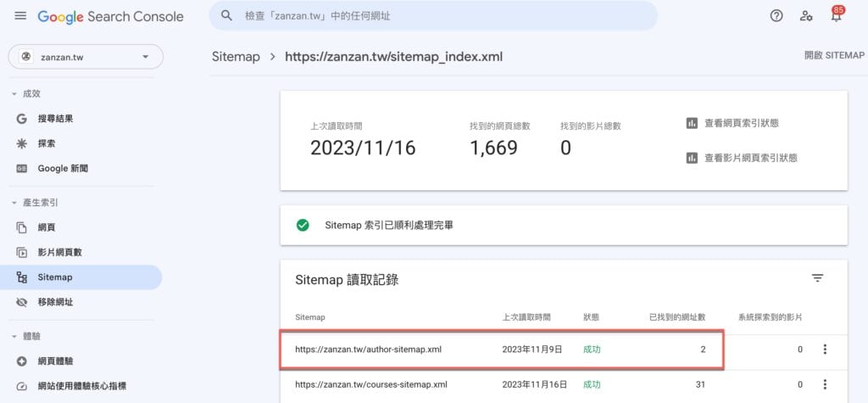The width and height of the screenshot is (868, 403).
Task: Open the help question mark icon
Action: (x=776, y=15)
